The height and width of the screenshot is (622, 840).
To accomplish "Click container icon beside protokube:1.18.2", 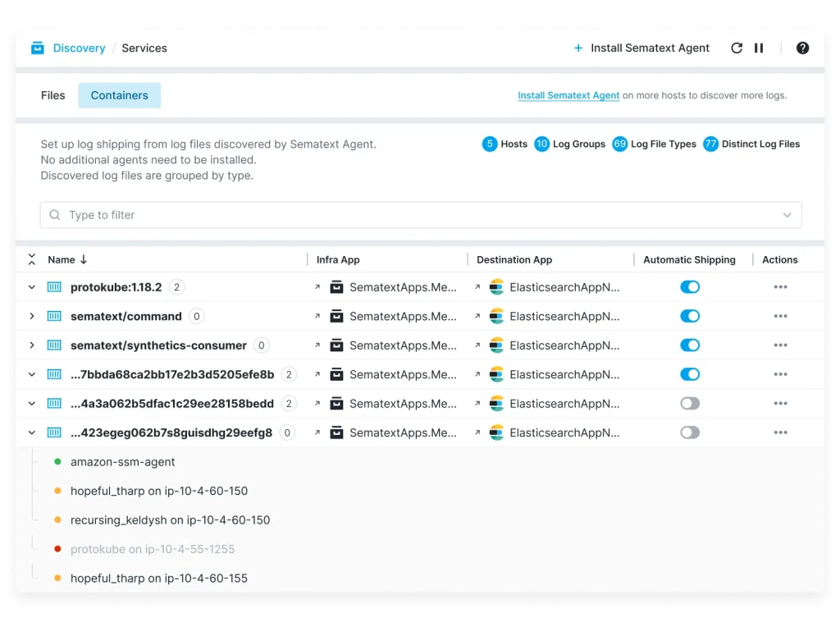I will 54,287.
